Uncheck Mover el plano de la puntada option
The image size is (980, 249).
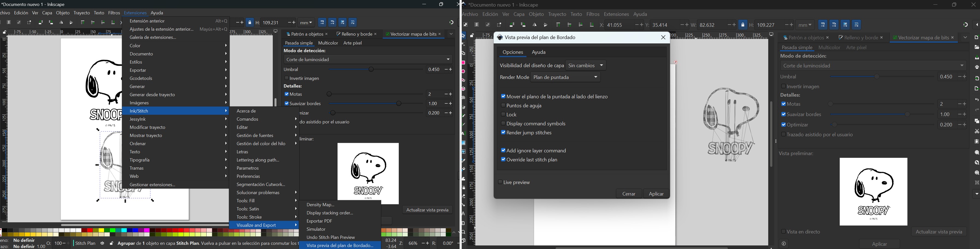point(503,96)
